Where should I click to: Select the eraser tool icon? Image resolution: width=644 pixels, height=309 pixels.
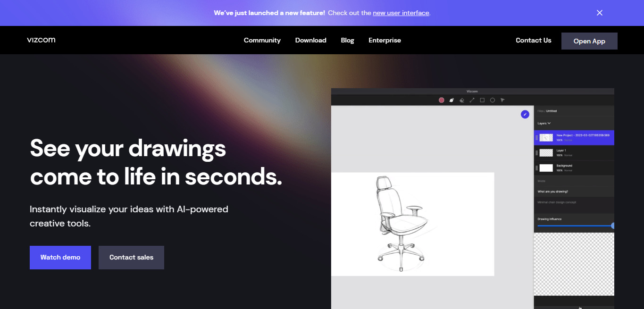click(462, 100)
